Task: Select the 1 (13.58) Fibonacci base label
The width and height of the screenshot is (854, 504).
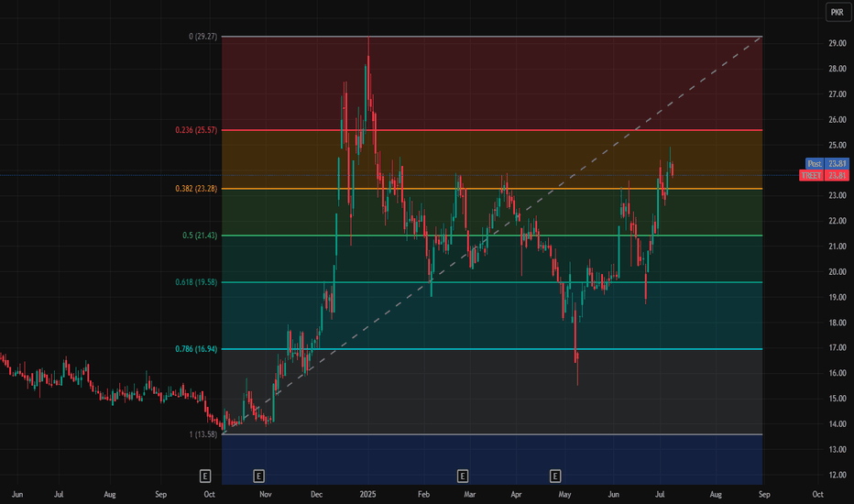Action: [203, 434]
